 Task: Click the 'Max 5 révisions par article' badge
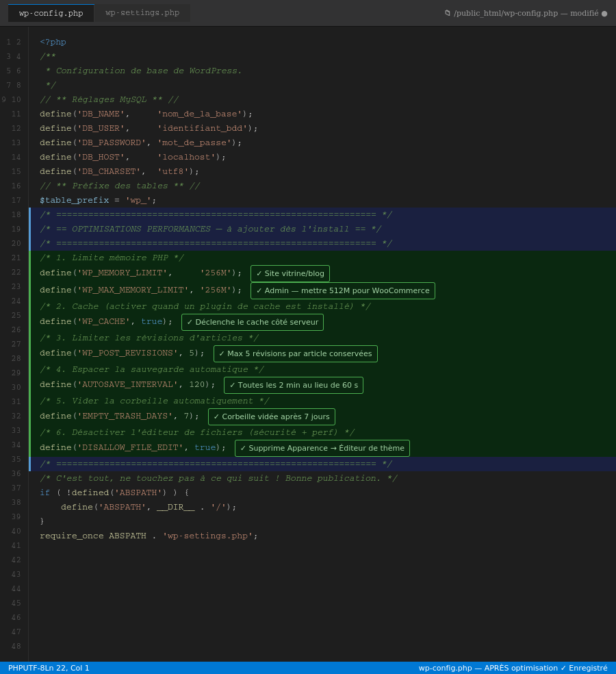pos(296,353)
